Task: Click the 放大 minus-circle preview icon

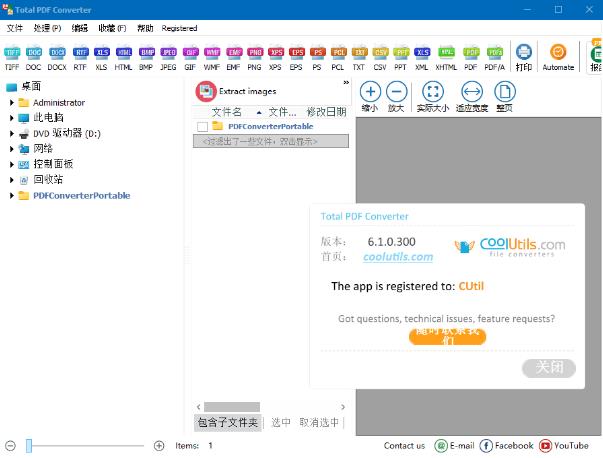Action: (396, 97)
